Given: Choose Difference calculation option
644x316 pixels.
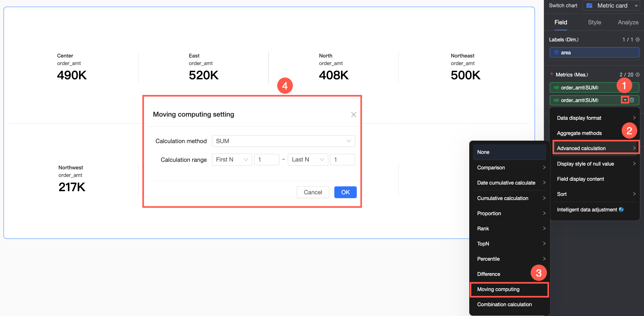Looking at the screenshot, I should tap(510, 274).
